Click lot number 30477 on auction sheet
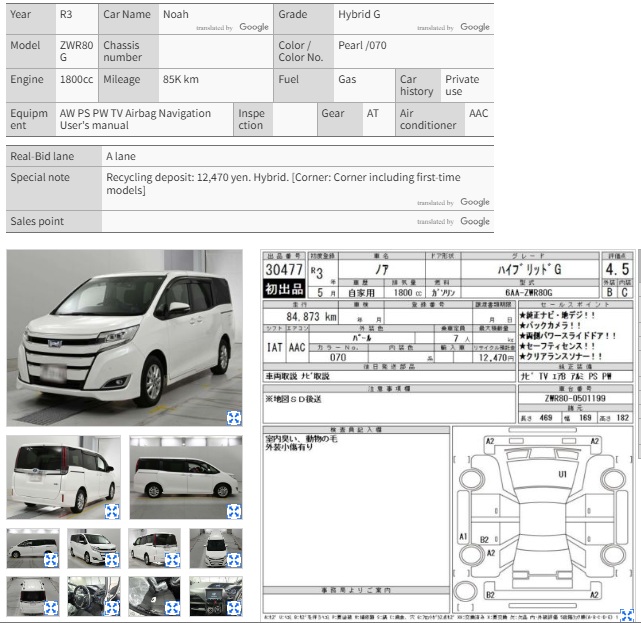This screenshot has width=641, height=623. tap(284, 270)
